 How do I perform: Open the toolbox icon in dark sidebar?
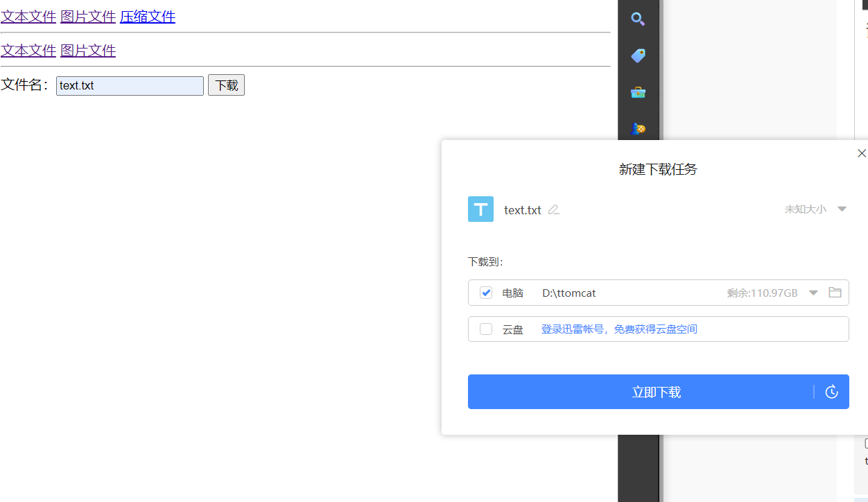(638, 92)
